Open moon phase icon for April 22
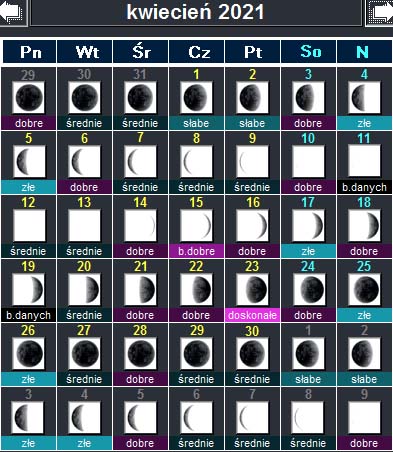The height and width of the screenshot is (452, 393). click(x=196, y=290)
